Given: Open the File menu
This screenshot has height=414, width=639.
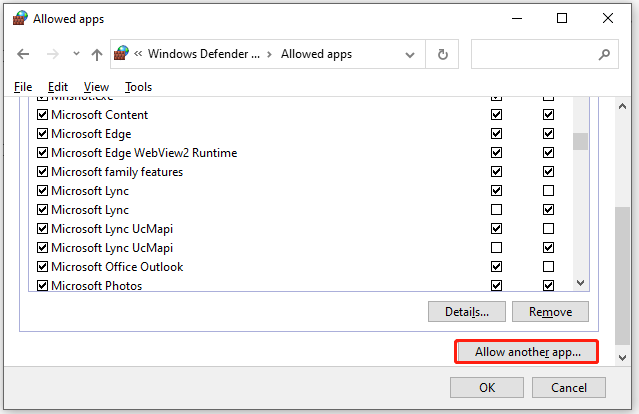Looking at the screenshot, I should (x=23, y=87).
